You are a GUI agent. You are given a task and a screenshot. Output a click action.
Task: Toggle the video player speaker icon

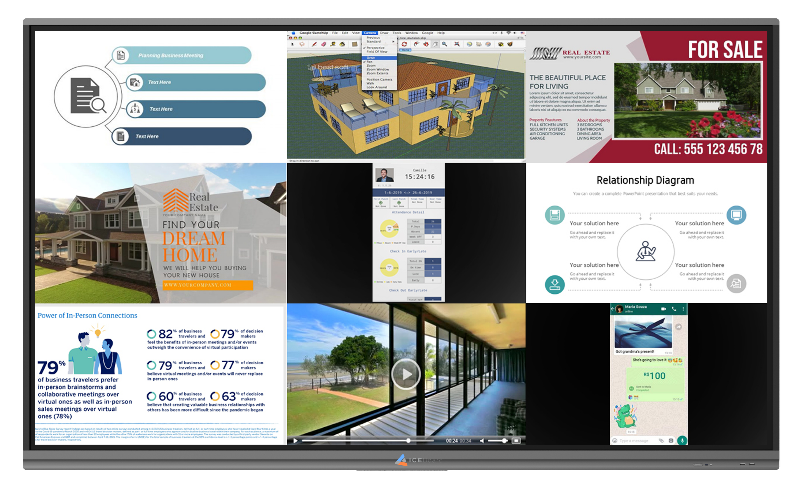pyautogui.click(x=482, y=441)
